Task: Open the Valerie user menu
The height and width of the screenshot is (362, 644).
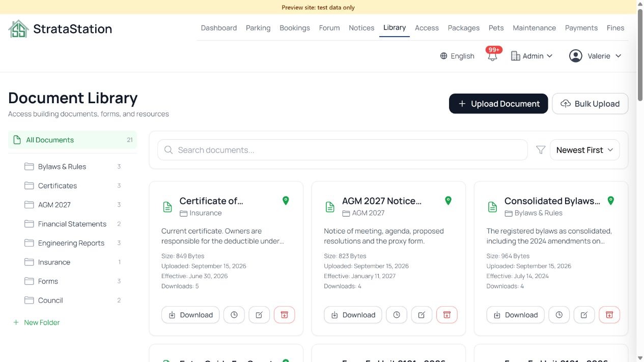Action: 595,56
